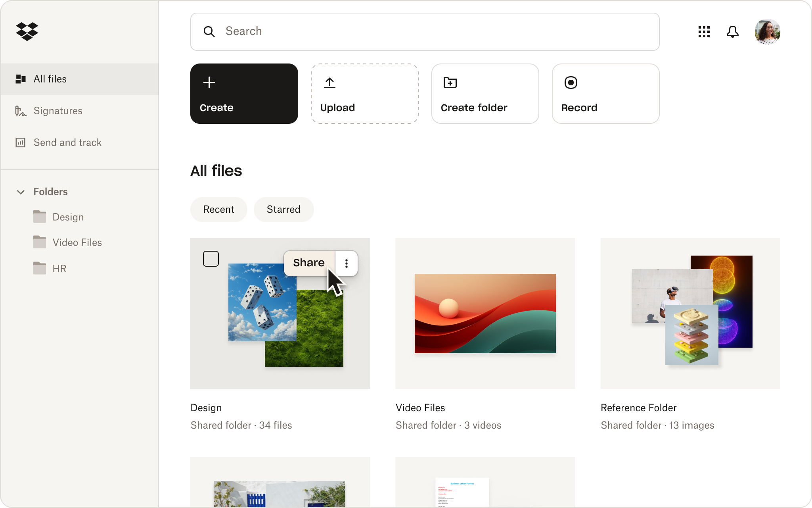The height and width of the screenshot is (508, 812).
Task: Select the Signatures sidebar icon
Action: [x=21, y=111]
